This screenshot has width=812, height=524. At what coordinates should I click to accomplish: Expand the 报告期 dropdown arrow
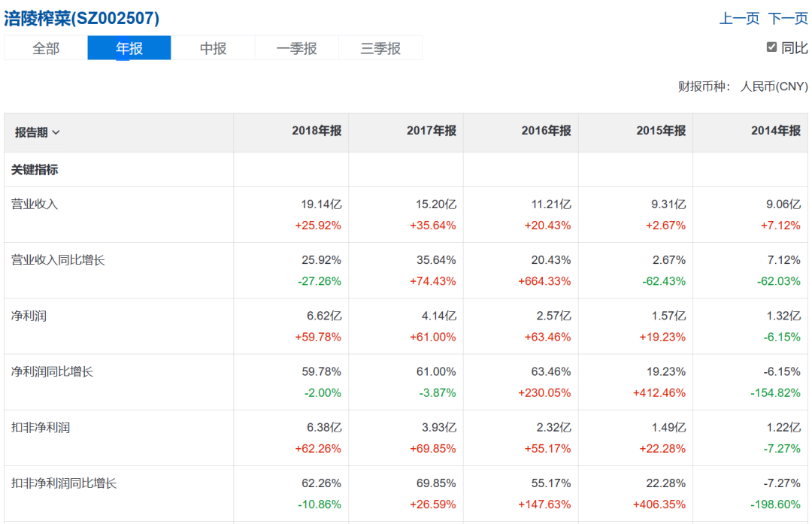(56, 132)
